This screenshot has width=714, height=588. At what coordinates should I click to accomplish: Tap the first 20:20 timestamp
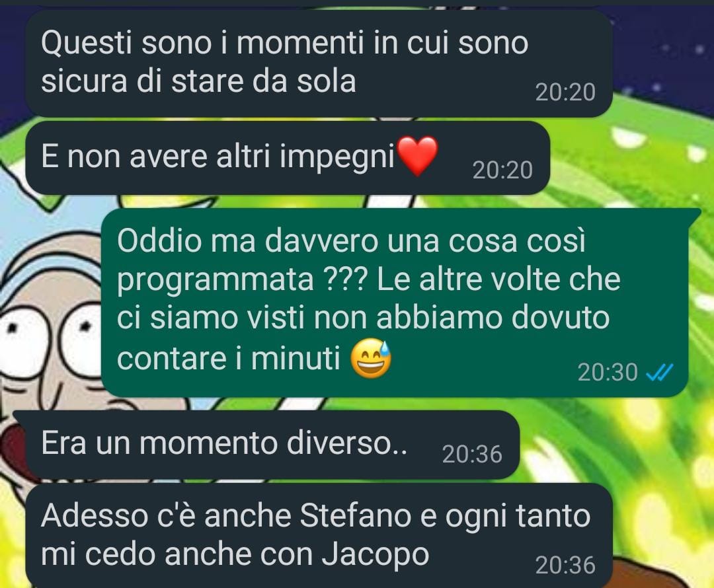pyautogui.click(x=565, y=92)
